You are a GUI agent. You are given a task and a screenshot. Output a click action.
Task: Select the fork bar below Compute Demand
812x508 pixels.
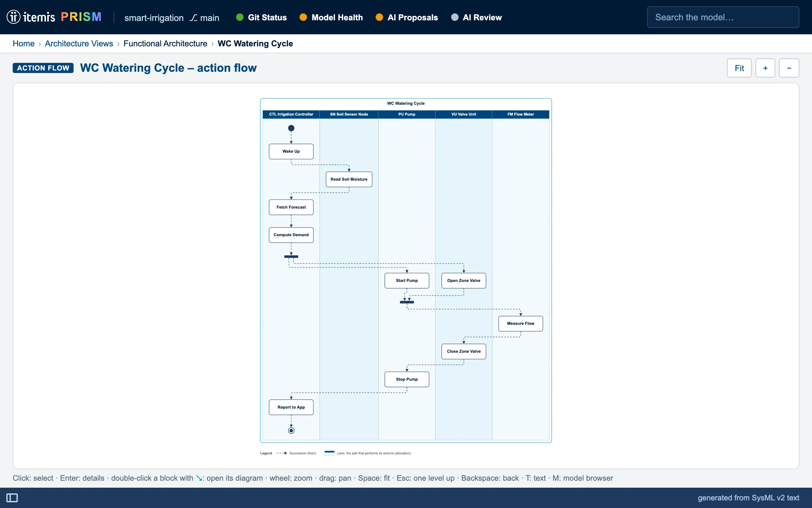tap(291, 256)
